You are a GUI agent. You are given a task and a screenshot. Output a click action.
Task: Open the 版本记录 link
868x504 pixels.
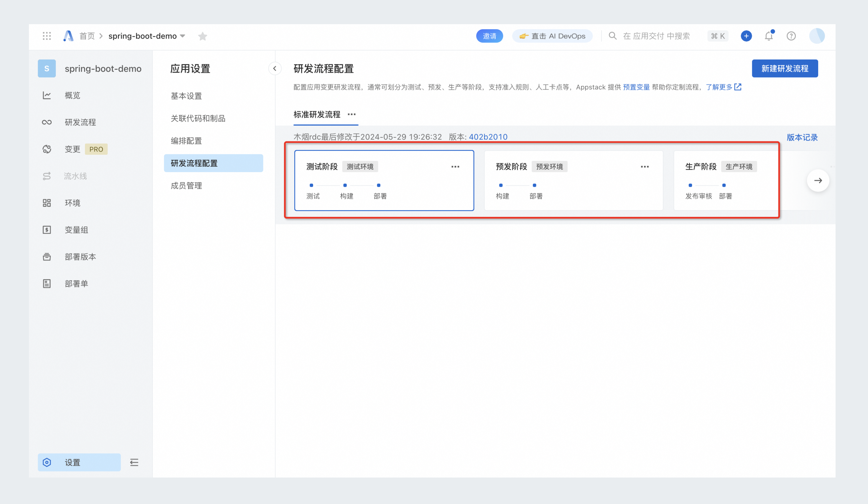pos(802,137)
